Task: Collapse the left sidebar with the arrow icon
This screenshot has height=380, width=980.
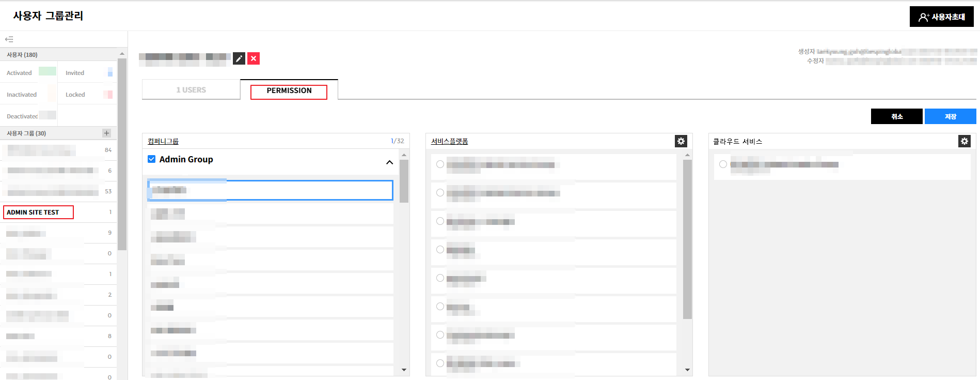Action: [x=9, y=39]
